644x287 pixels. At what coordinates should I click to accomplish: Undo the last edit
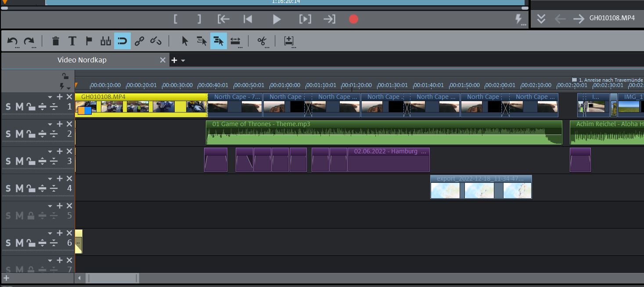(12, 41)
